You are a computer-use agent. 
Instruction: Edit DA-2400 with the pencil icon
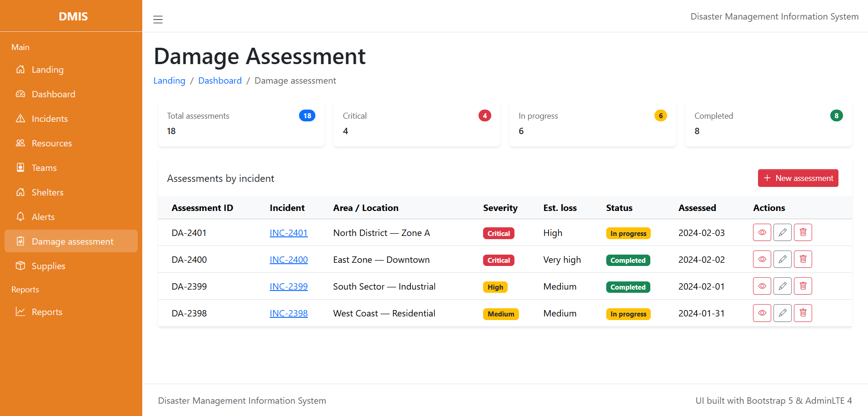[782, 259]
